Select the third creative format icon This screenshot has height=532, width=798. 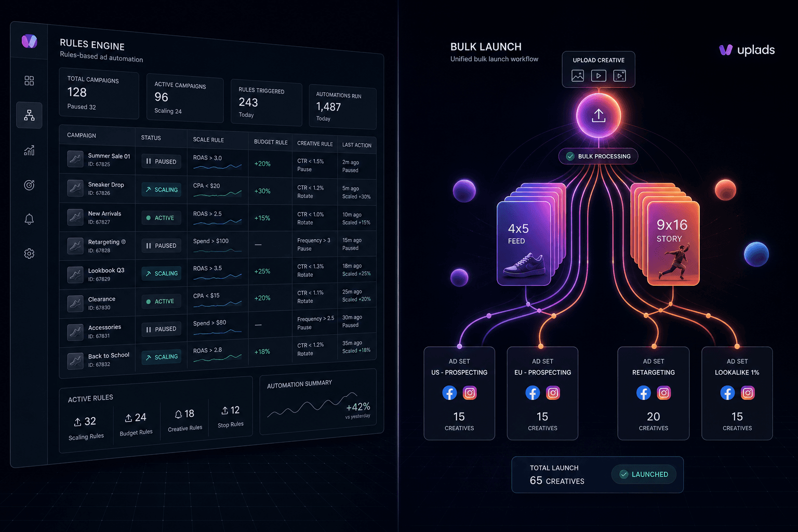click(x=619, y=76)
